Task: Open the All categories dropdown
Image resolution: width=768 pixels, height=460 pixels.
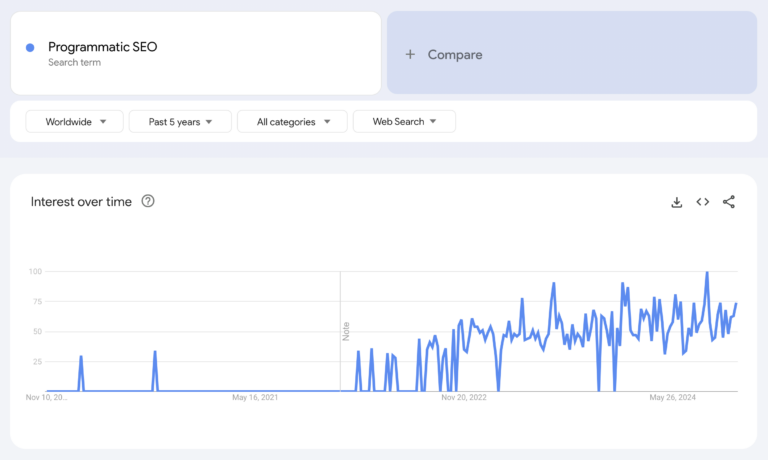Action: (x=293, y=122)
